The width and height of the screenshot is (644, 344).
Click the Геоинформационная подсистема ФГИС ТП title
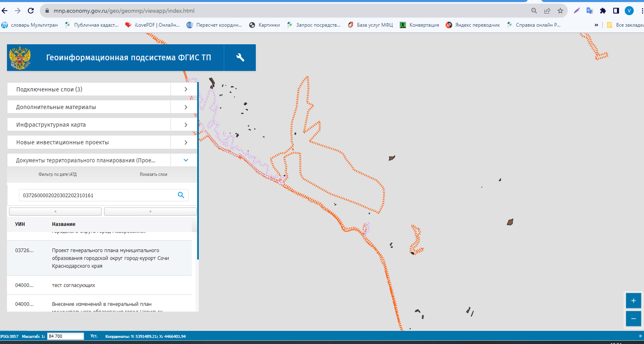[128, 58]
